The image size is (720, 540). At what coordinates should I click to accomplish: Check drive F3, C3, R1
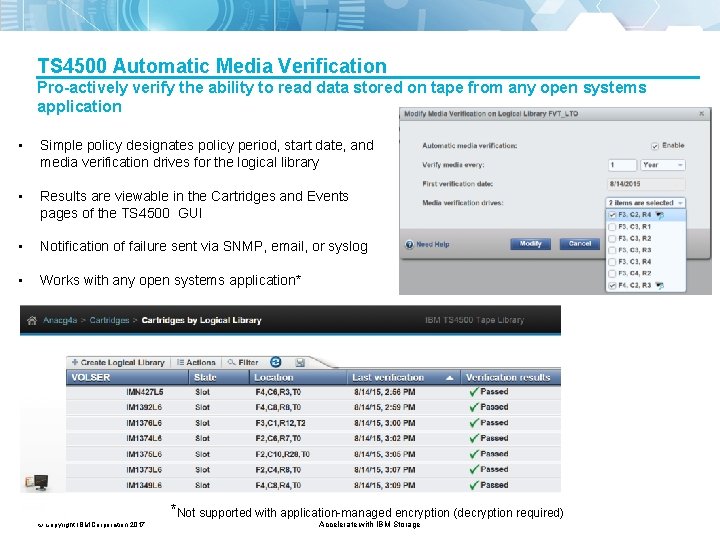[x=612, y=227]
